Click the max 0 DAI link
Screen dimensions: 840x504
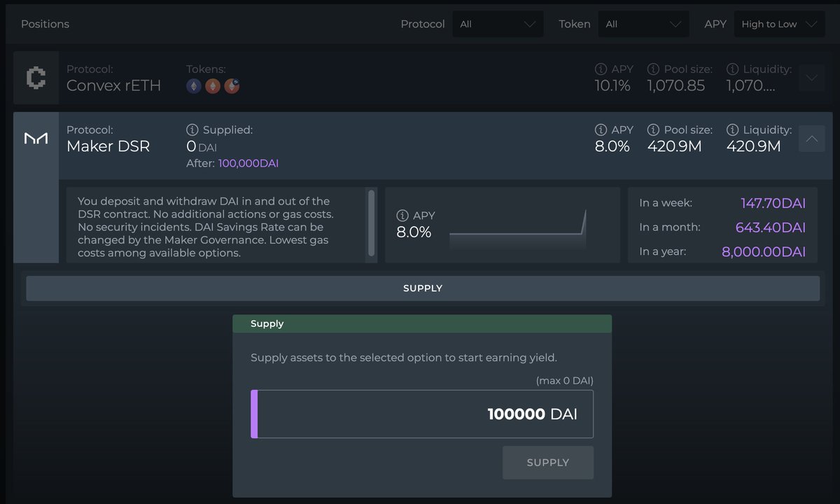(565, 381)
